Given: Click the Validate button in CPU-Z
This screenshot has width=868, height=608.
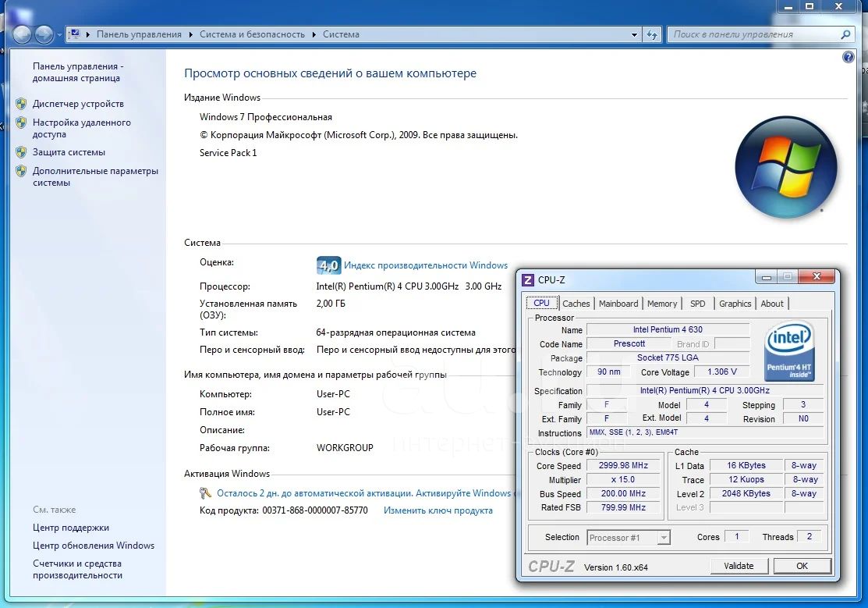Looking at the screenshot, I should (739, 566).
